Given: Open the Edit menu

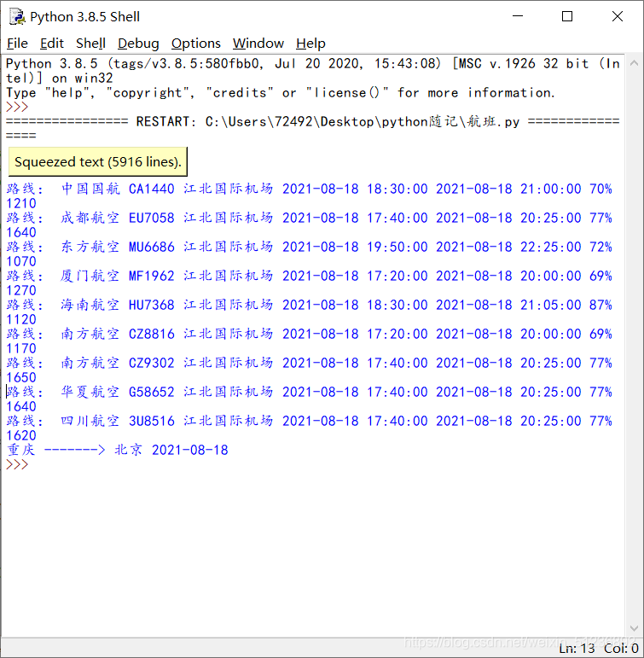Looking at the screenshot, I should click(x=51, y=44).
